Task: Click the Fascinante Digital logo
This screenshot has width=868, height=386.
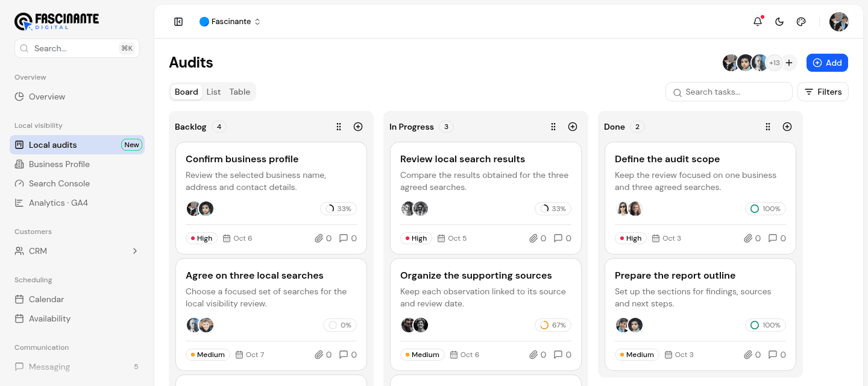Action: [x=57, y=21]
